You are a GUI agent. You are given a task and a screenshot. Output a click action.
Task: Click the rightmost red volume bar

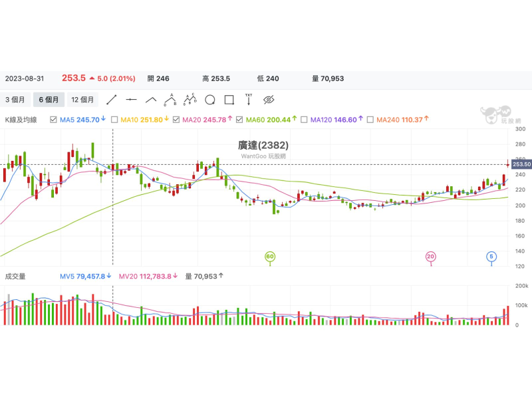(x=508, y=315)
